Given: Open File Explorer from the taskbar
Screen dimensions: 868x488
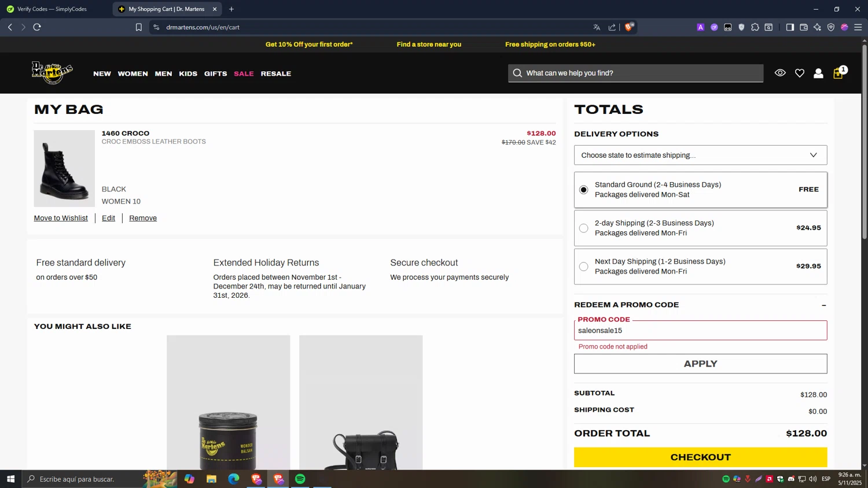Looking at the screenshot, I should pyautogui.click(x=211, y=479).
